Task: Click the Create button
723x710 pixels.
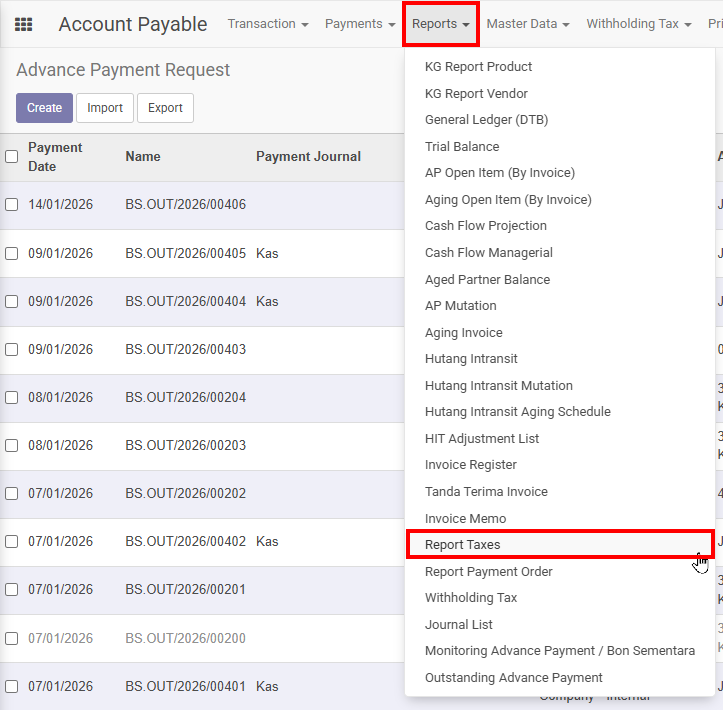Action: pos(44,108)
